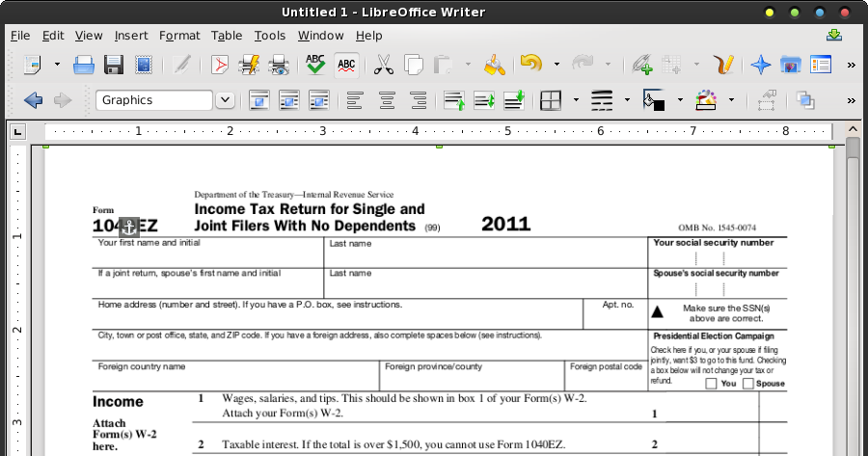This screenshot has height=456, width=868.
Task: Click the Edit mode pencil icon
Action: click(181, 65)
